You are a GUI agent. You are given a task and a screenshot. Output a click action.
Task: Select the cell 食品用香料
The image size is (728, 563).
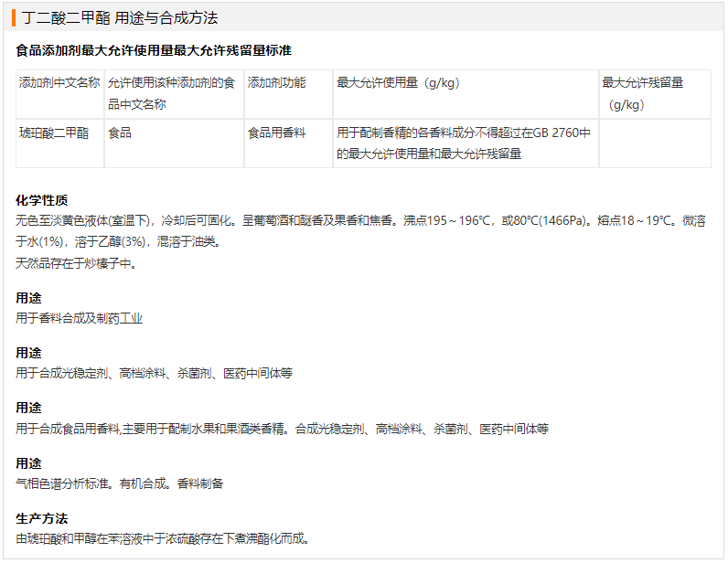click(x=277, y=133)
